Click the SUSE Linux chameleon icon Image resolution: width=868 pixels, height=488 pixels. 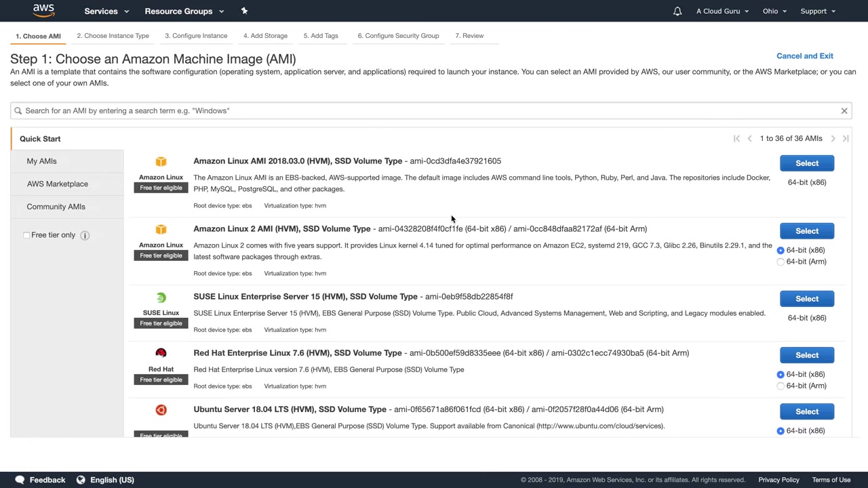click(x=161, y=297)
